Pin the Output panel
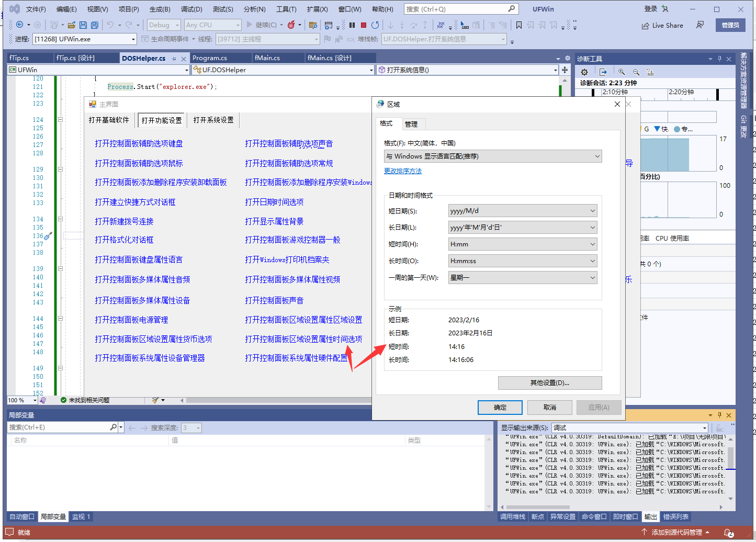This screenshot has width=756, height=542. click(x=719, y=415)
